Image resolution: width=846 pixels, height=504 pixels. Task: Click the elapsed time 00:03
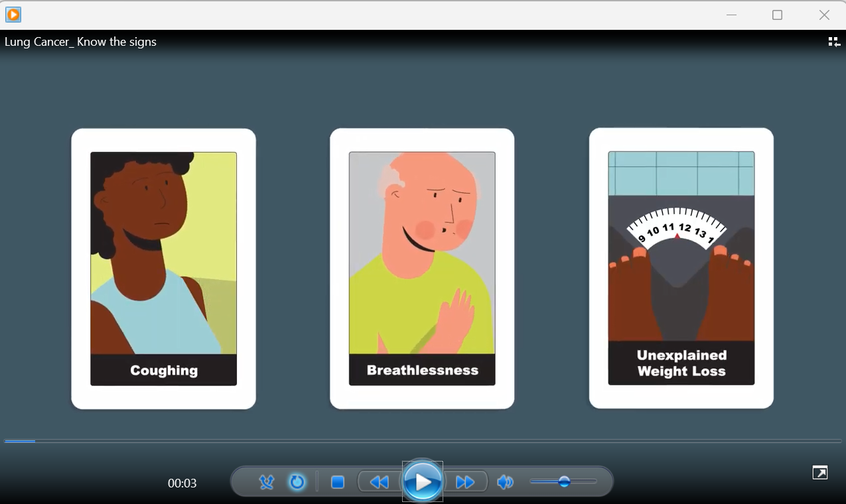[x=182, y=483]
